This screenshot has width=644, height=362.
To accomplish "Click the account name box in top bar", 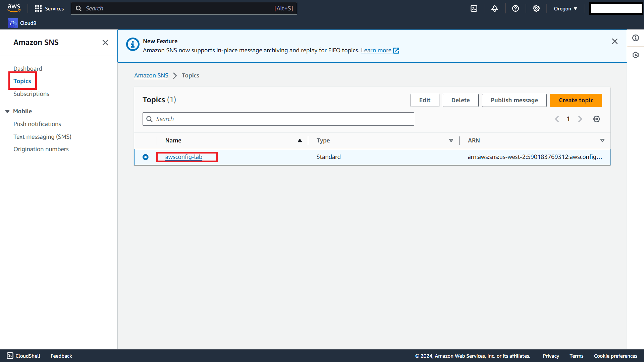I will [616, 8].
